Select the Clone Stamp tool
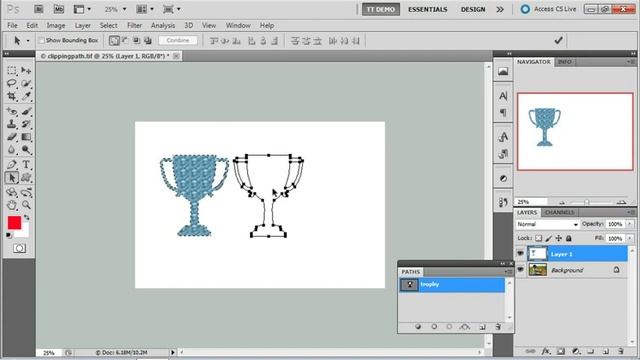This screenshot has width=640, height=360. click(x=12, y=124)
